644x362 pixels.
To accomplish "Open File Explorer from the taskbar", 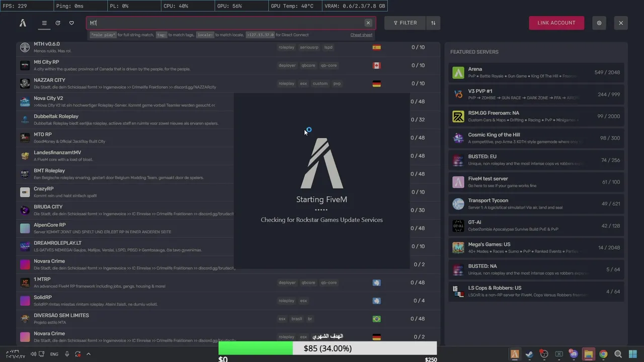I will pyautogui.click(x=588, y=354).
